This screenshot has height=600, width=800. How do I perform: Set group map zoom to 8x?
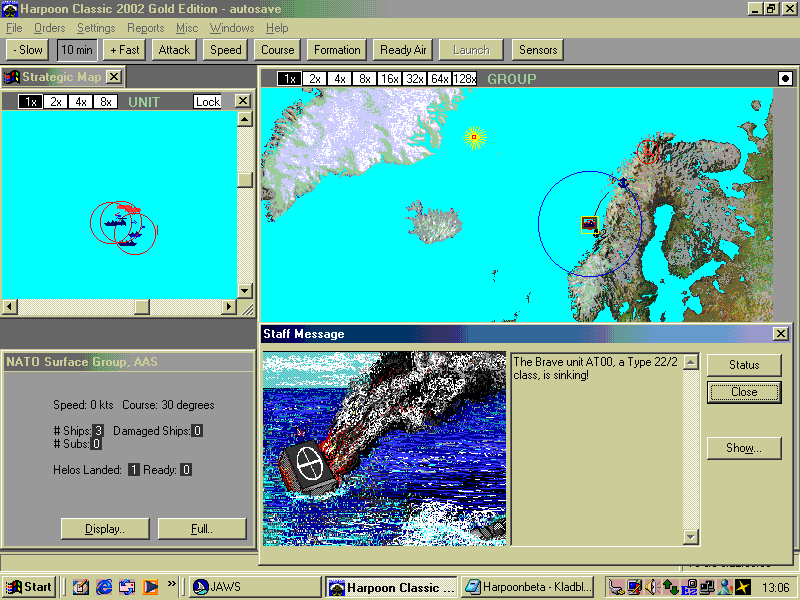[x=364, y=79]
